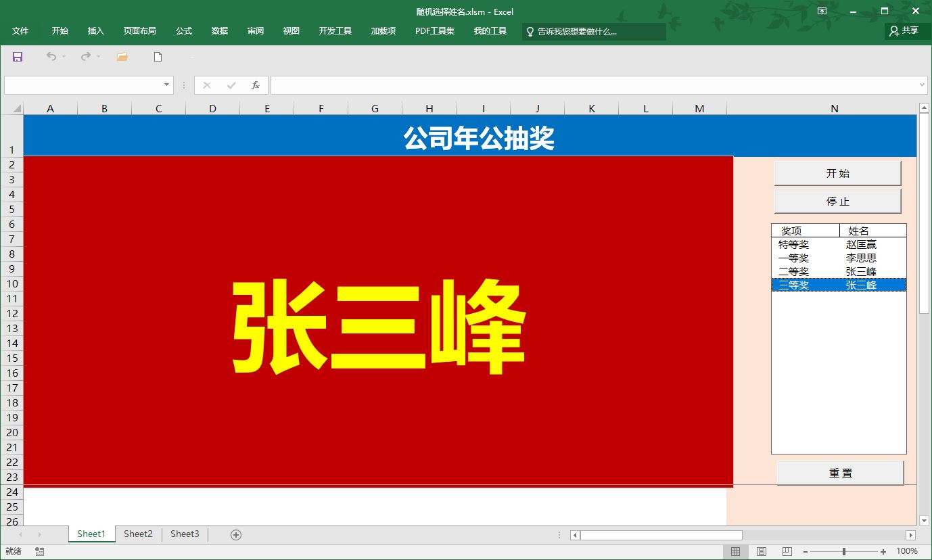Switch to the 数据 ribbon tab
This screenshot has height=560, width=932.
coord(220,31)
